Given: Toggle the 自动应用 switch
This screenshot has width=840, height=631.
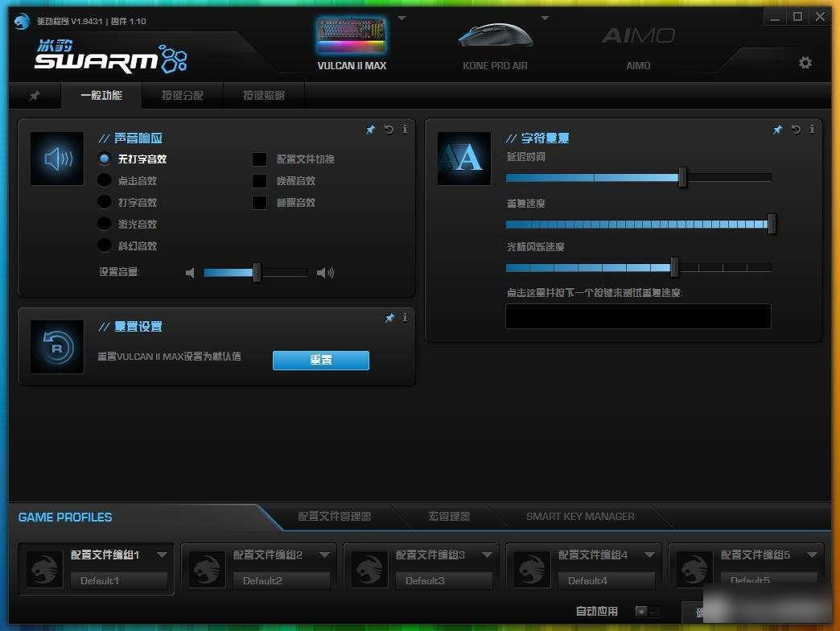Looking at the screenshot, I should (647, 611).
